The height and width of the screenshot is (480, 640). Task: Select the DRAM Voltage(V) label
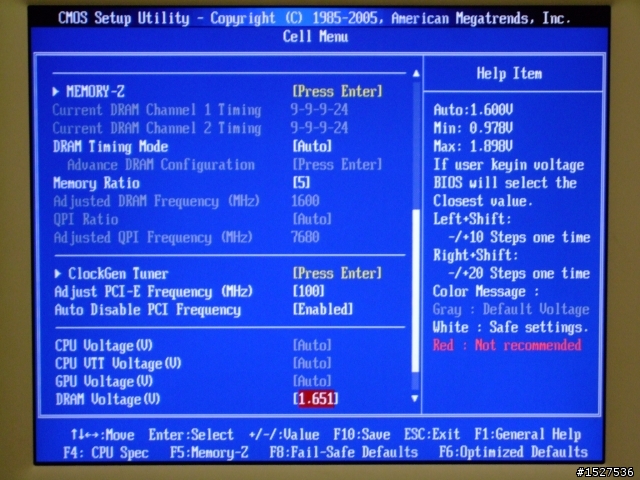(108, 400)
